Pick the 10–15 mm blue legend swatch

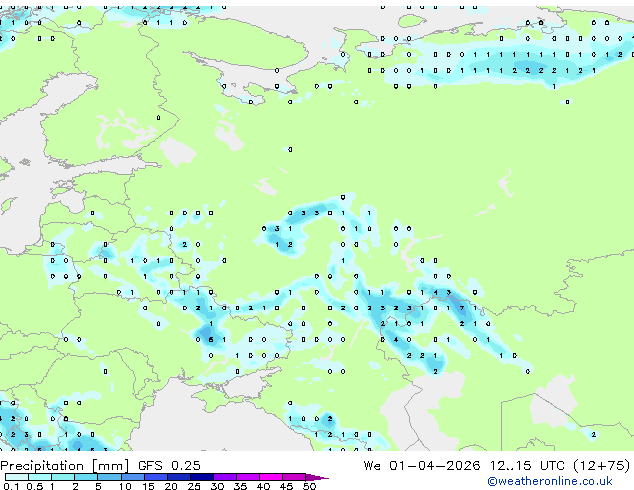point(132,477)
